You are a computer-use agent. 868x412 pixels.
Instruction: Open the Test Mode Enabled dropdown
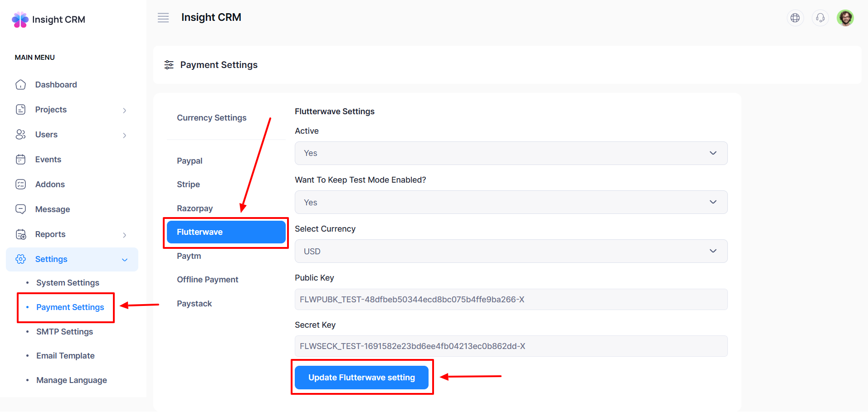511,202
